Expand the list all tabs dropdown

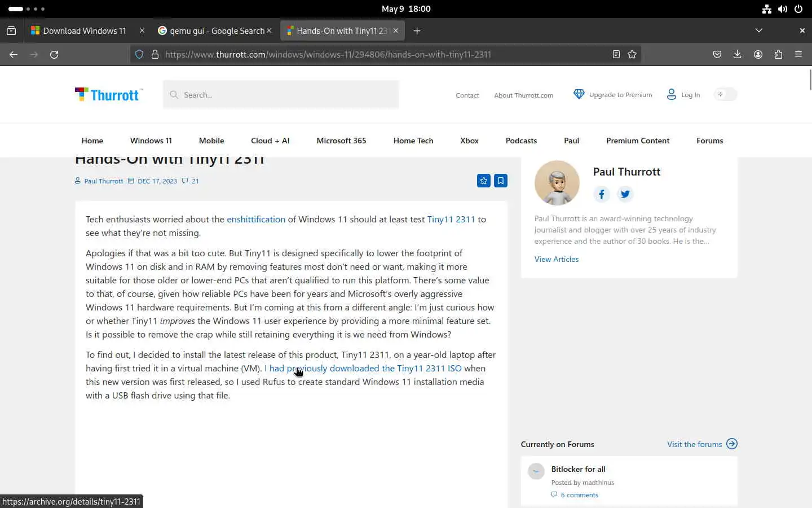click(758, 30)
